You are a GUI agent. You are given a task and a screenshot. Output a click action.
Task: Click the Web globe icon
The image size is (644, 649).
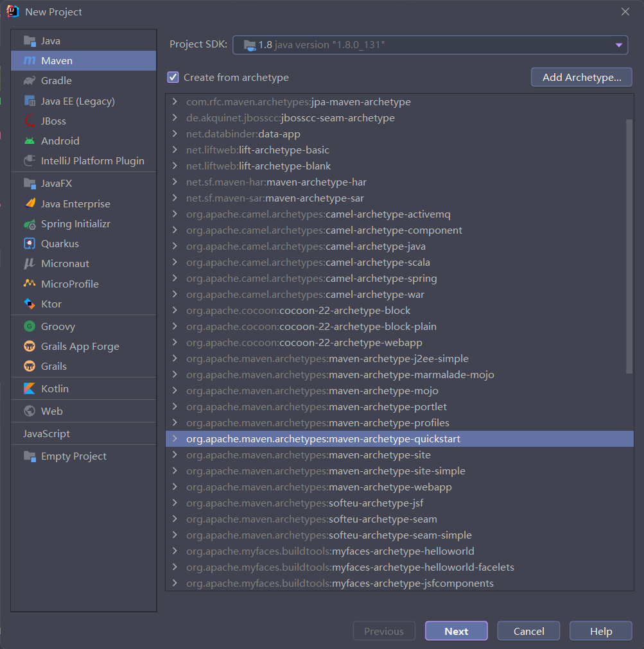30,411
